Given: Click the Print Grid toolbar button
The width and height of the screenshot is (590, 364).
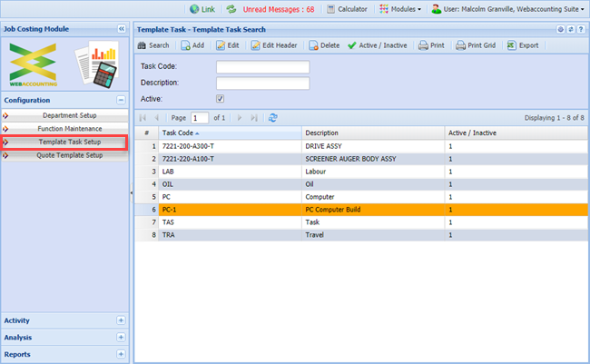Looking at the screenshot, I should tap(477, 45).
